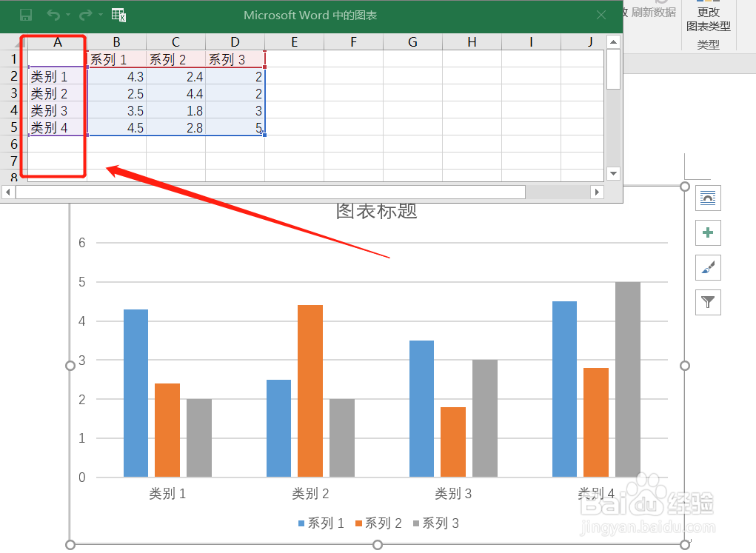Image resolution: width=756 pixels, height=553 pixels.
Task: Select column E header
Action: 295,42
